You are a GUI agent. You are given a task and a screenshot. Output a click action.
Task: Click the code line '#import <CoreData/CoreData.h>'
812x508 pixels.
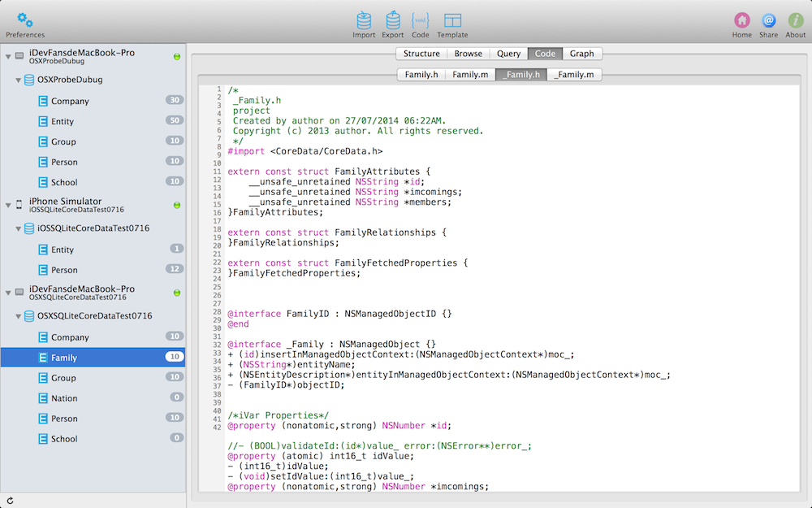click(x=305, y=151)
